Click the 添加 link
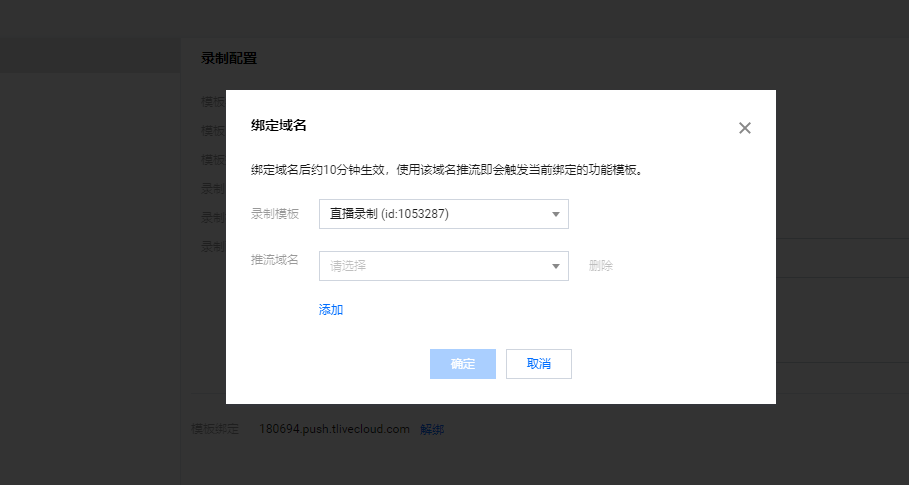 coord(331,309)
